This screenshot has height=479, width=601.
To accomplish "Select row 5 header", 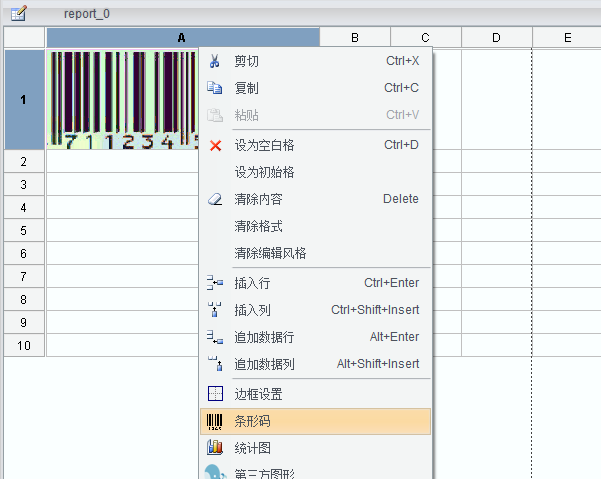I will click(24, 230).
